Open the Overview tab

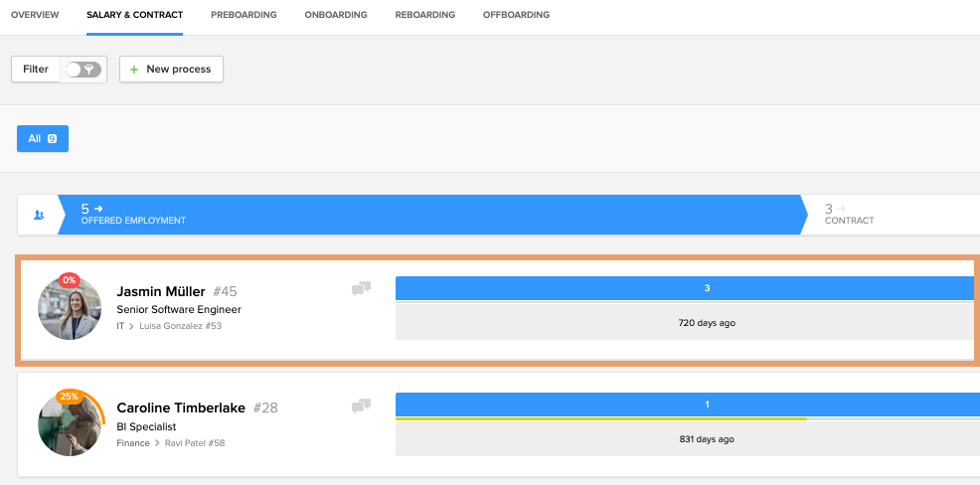tap(35, 15)
